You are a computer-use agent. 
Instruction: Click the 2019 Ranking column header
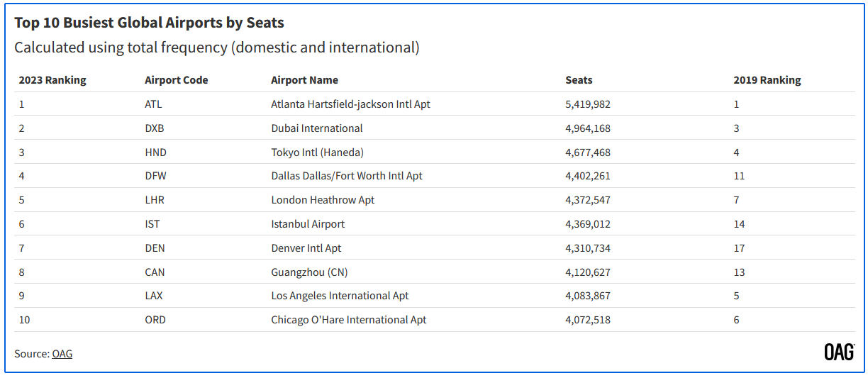tap(767, 80)
